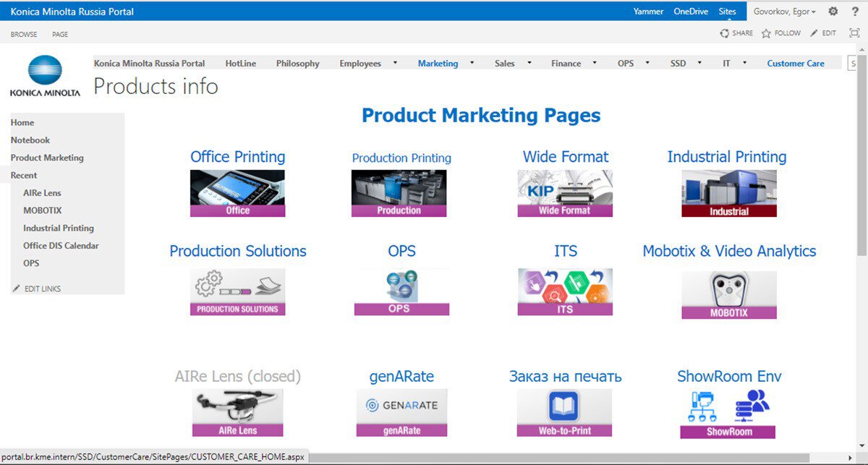Open the Production printing thumbnail

[399, 193]
